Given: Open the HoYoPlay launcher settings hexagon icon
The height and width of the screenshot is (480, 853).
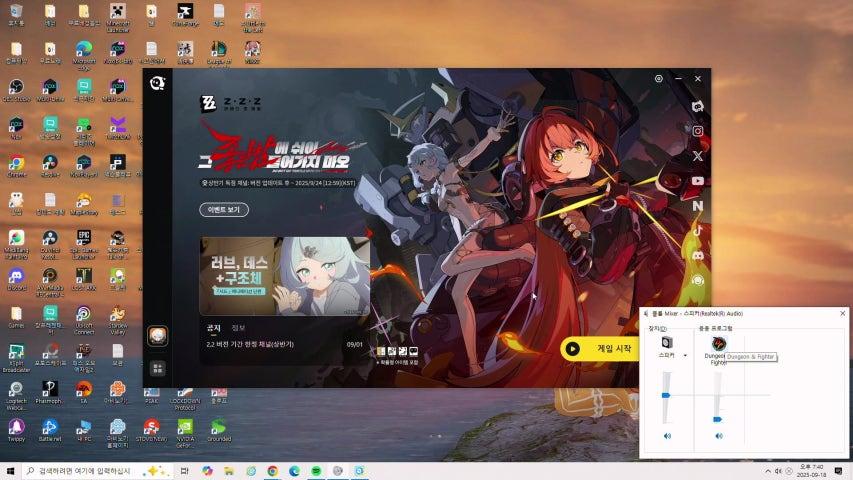Looking at the screenshot, I should click(659, 79).
